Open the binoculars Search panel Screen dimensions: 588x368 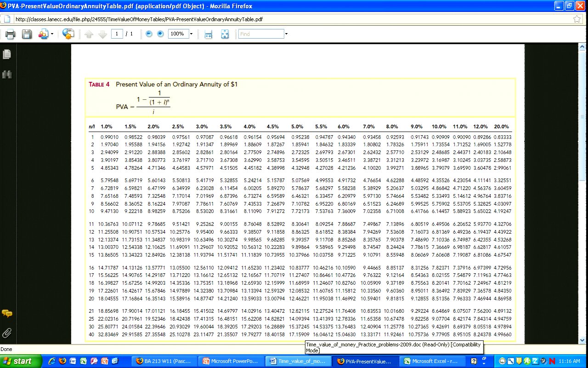pyautogui.click(x=7, y=74)
